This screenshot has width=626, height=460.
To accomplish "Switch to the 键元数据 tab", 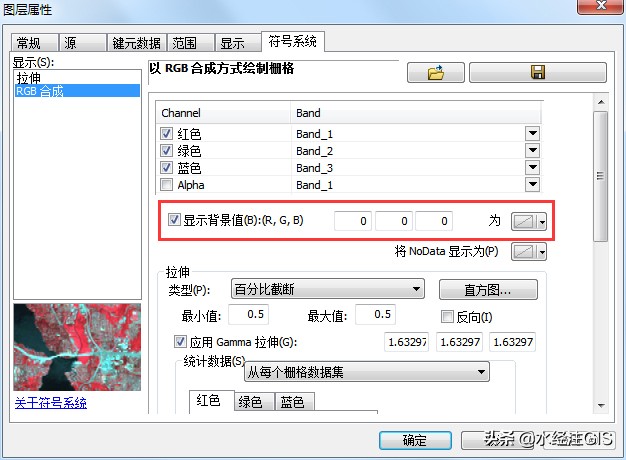I will pos(137,43).
